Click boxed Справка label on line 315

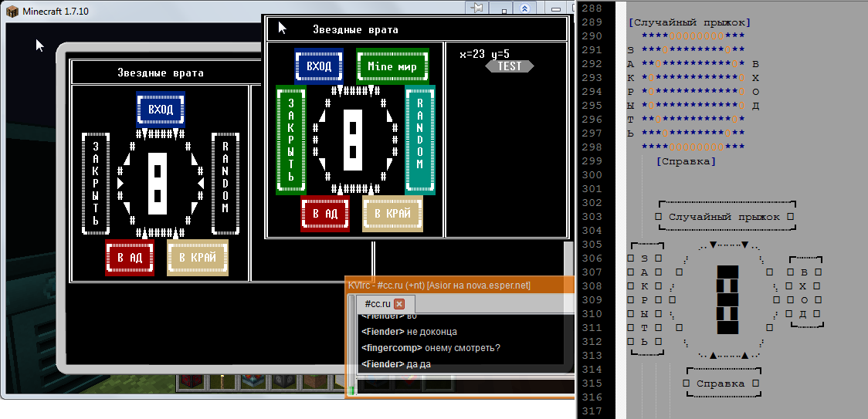[x=721, y=384]
